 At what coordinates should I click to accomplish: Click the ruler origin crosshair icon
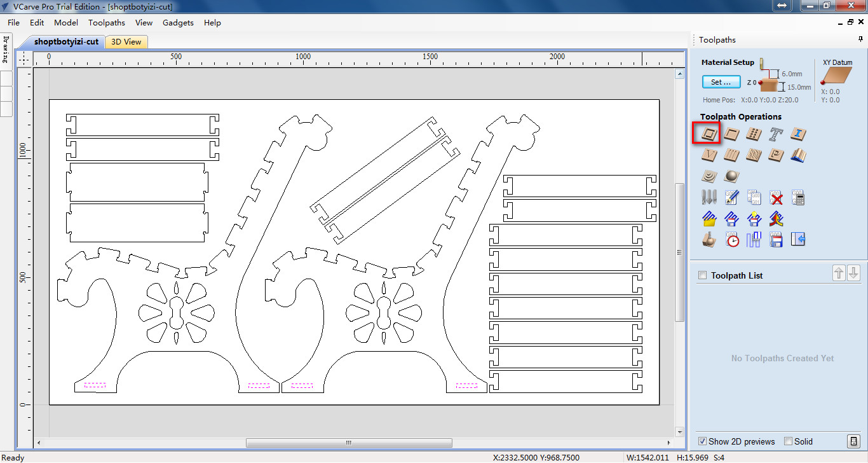24,59
